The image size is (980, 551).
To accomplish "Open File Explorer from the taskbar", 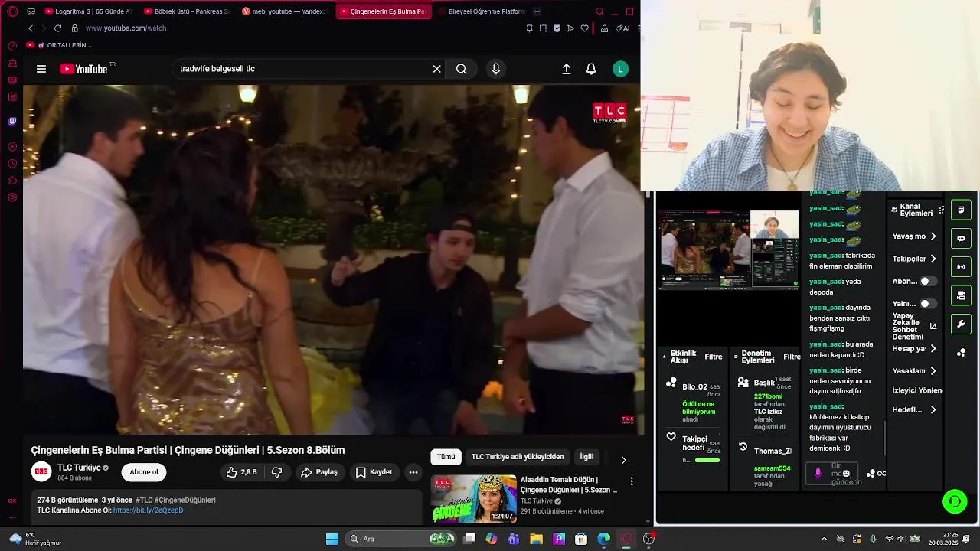I will (536, 539).
